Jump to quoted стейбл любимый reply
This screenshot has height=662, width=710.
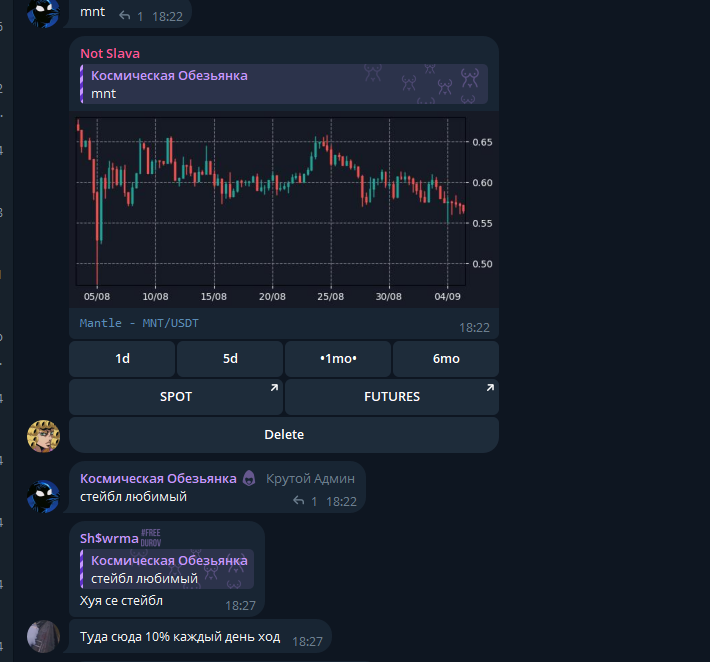tap(167, 569)
